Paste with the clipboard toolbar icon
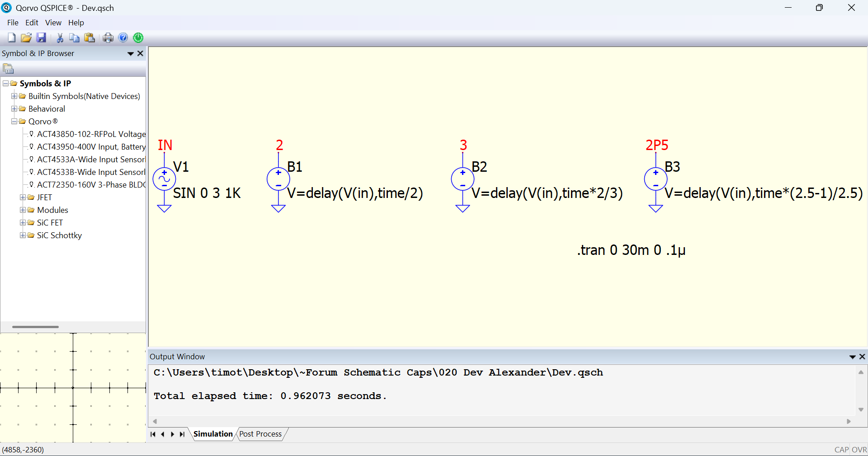The image size is (868, 456). coord(90,38)
